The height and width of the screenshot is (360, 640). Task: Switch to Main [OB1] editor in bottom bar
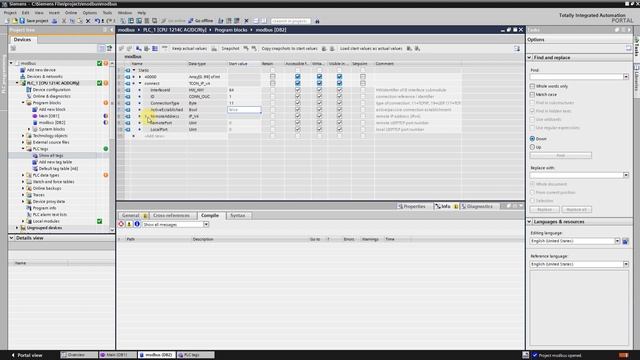pos(118,355)
